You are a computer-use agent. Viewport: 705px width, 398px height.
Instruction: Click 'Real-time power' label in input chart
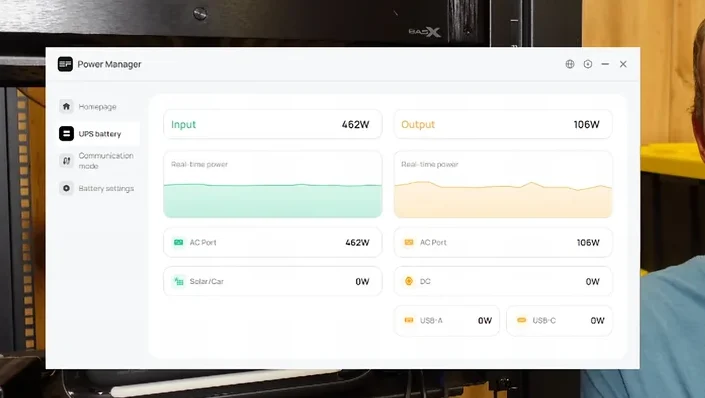199,165
